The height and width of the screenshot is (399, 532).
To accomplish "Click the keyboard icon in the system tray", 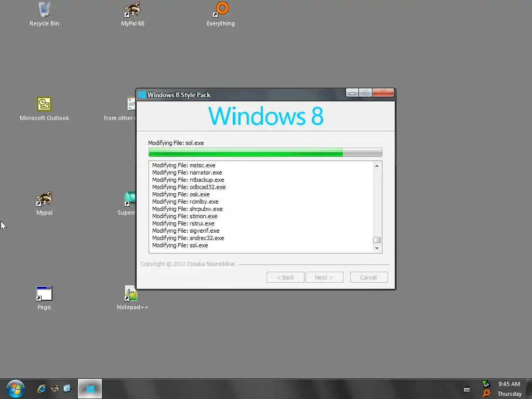I will tap(467, 390).
